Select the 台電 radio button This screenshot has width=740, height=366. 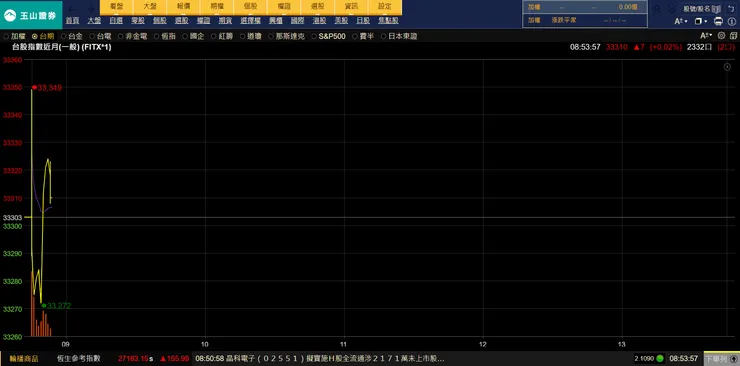pyautogui.click(x=92, y=36)
